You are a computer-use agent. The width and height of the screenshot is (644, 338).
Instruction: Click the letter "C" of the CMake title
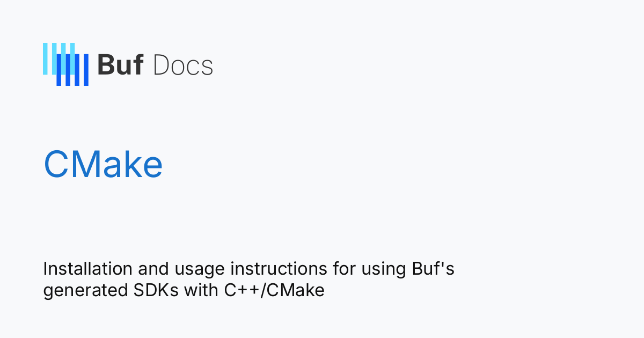coord(55,165)
